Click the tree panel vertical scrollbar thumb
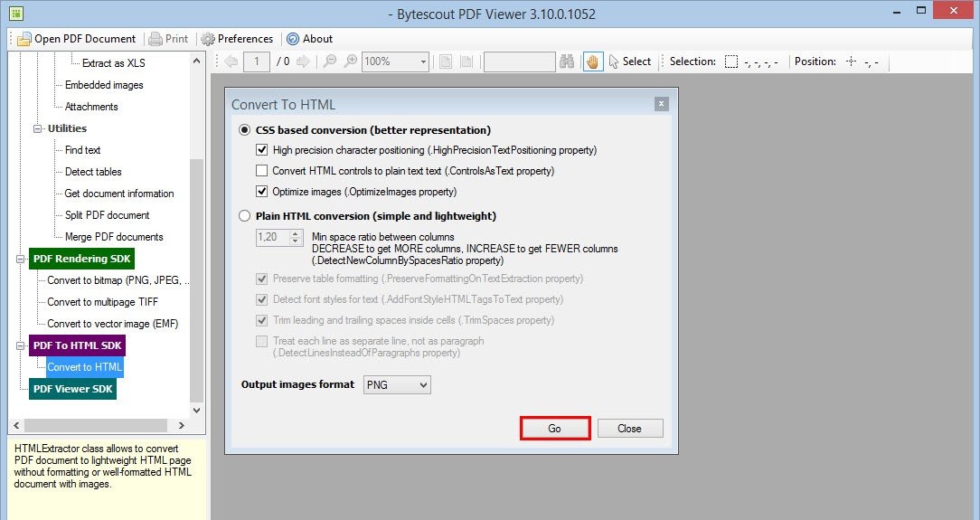The width and height of the screenshot is (980, 520). [196, 280]
